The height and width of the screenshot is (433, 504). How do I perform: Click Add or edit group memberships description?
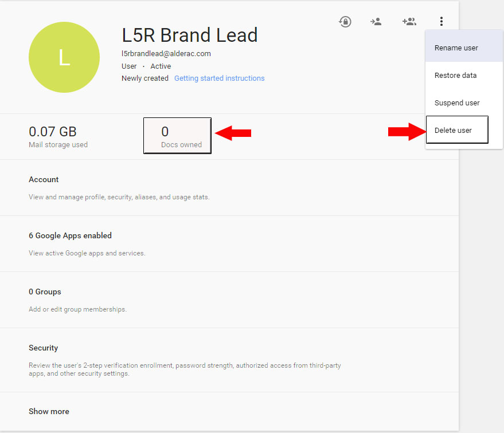coord(78,309)
